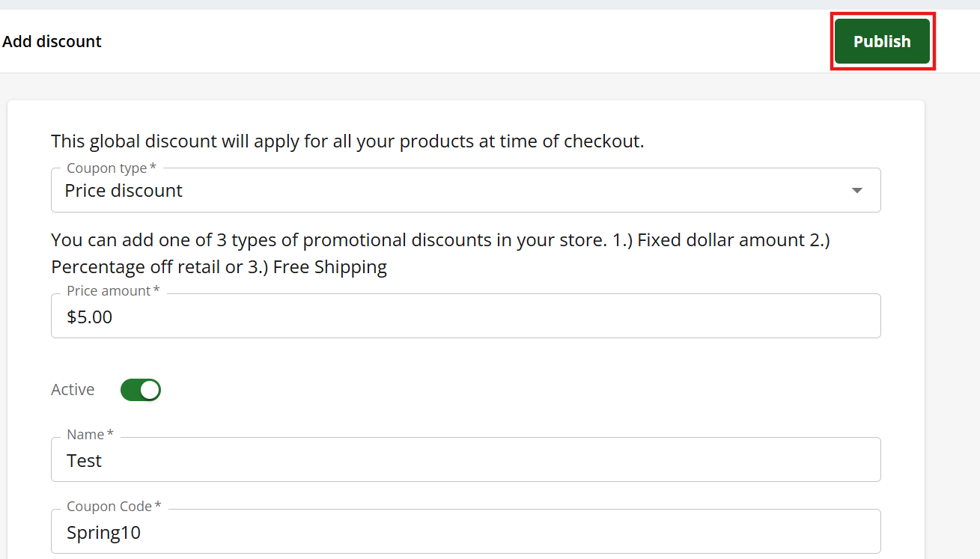Click the green Publish button
This screenshot has height=559, width=980.
[882, 41]
